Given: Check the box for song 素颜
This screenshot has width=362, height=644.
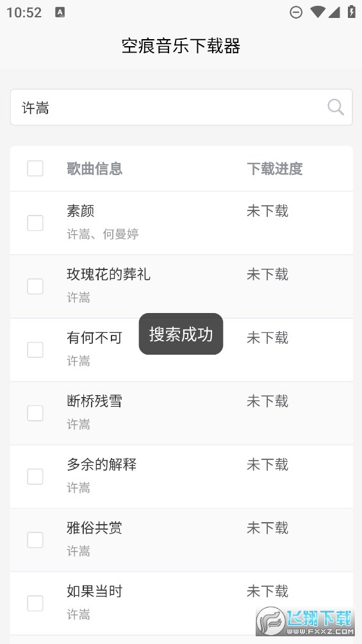Looking at the screenshot, I should (35, 223).
